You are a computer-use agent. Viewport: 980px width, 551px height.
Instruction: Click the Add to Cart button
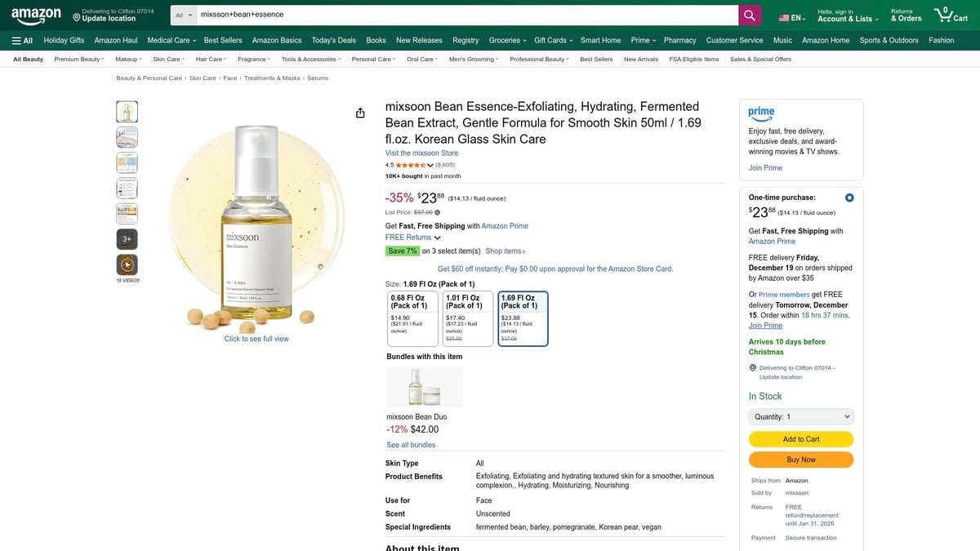800,438
